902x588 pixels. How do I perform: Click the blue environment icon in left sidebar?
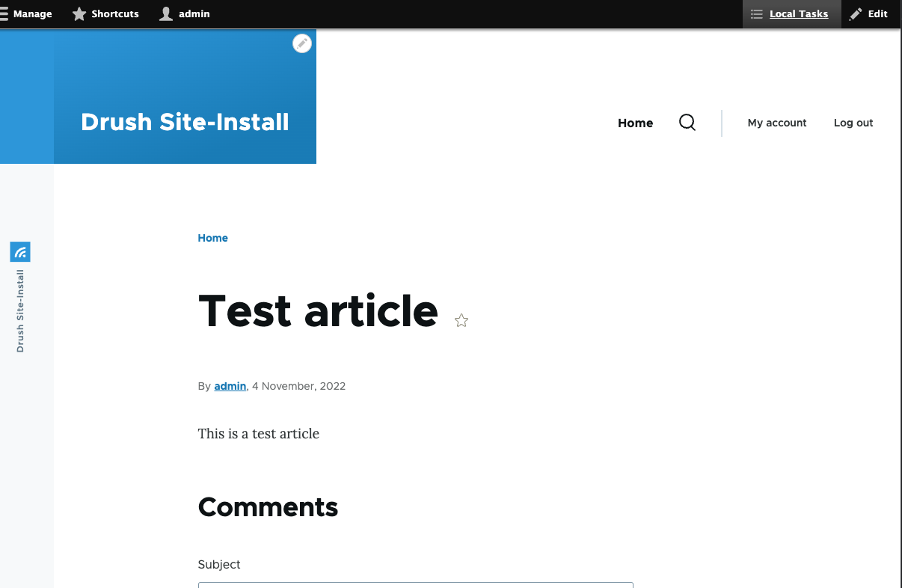click(19, 252)
